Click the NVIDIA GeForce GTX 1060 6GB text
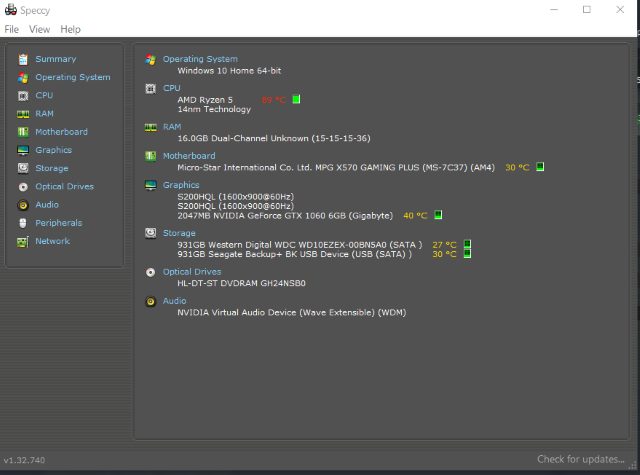 point(285,216)
